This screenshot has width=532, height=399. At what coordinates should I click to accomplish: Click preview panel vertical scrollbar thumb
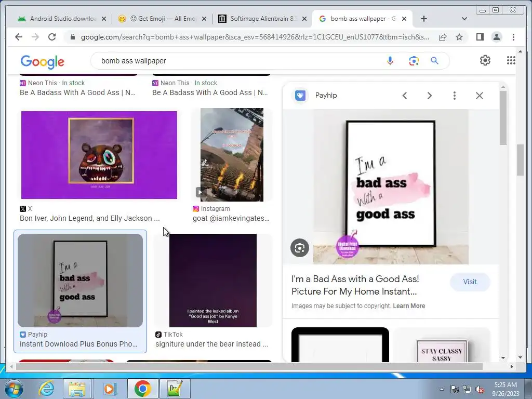(503, 118)
